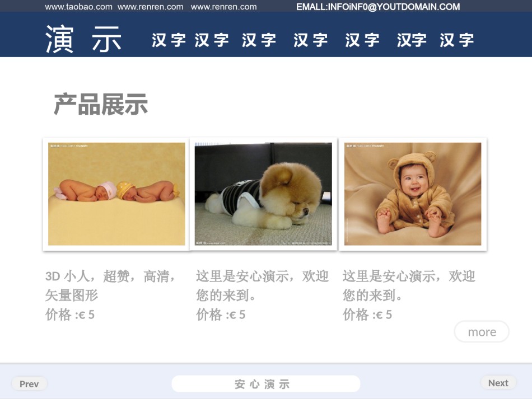Open the second www.renren.com link
The width and height of the screenshot is (532, 399).
(x=223, y=7)
